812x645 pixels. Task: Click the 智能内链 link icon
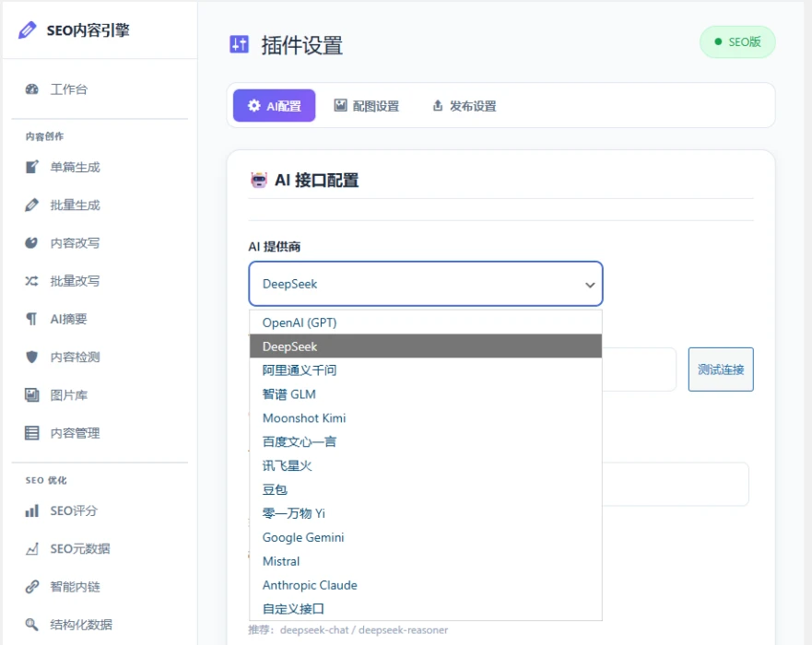pos(31,587)
